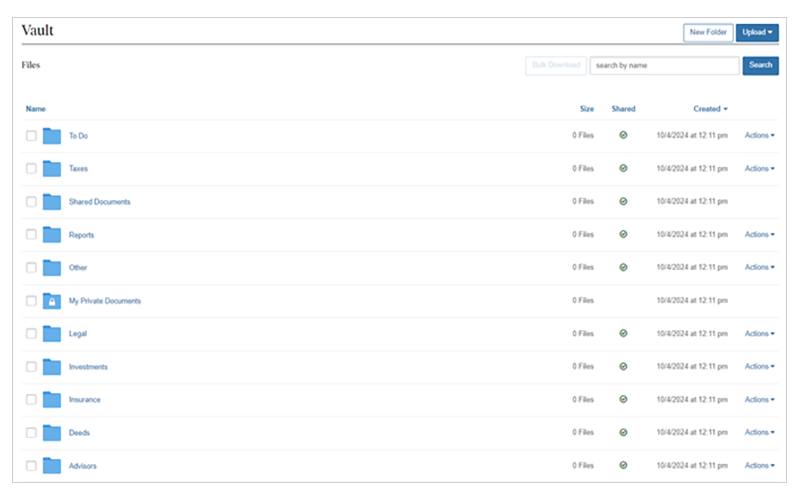This screenshot has height=500, width=800.
Task: Open Actions dropdown for Legal folder
Action: click(x=759, y=334)
